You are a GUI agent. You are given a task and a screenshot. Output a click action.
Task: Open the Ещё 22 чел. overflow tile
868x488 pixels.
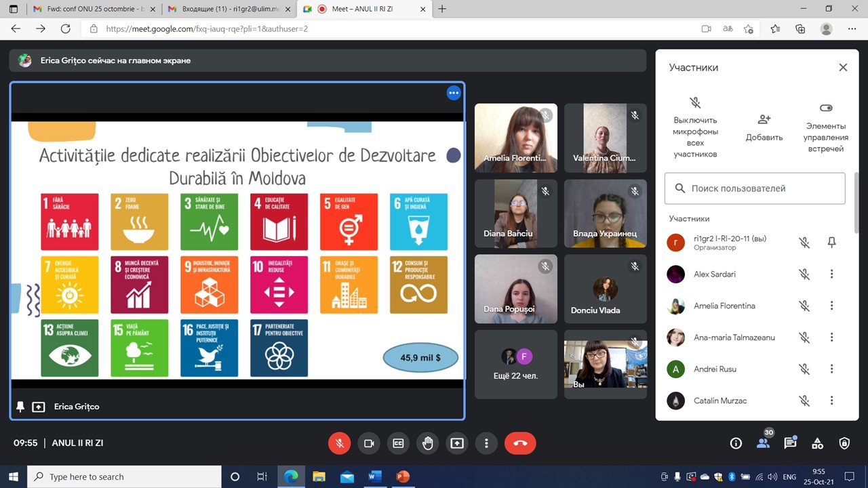(x=516, y=365)
